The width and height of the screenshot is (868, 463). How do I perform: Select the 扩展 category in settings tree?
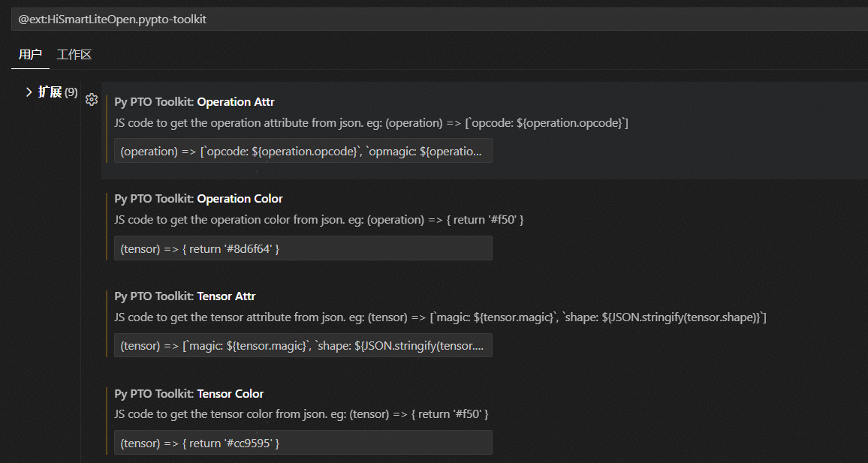click(50, 92)
